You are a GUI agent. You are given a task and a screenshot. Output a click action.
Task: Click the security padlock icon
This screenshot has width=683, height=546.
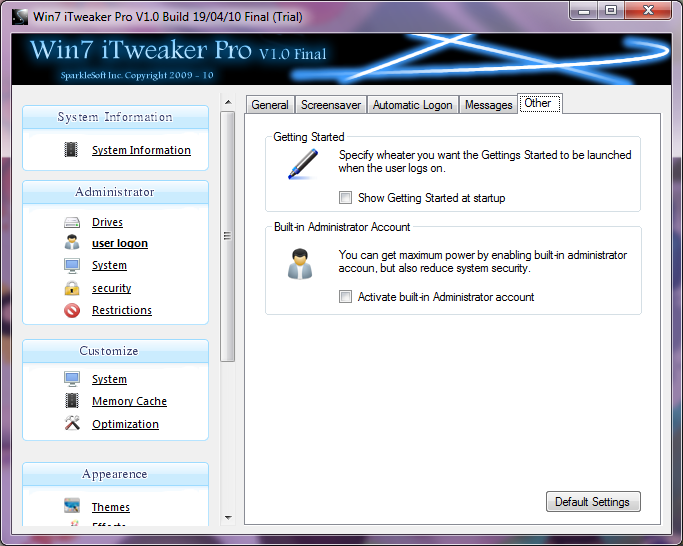pyautogui.click(x=72, y=288)
